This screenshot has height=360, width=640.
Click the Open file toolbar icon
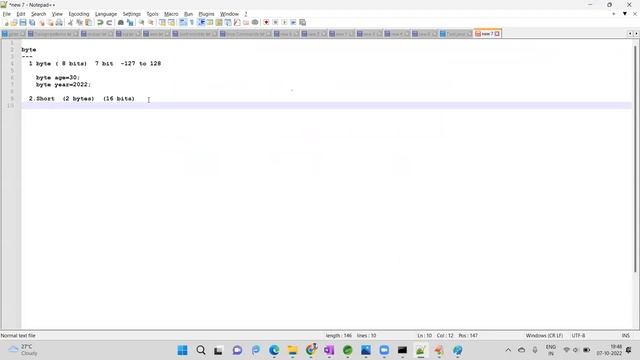point(14,22)
